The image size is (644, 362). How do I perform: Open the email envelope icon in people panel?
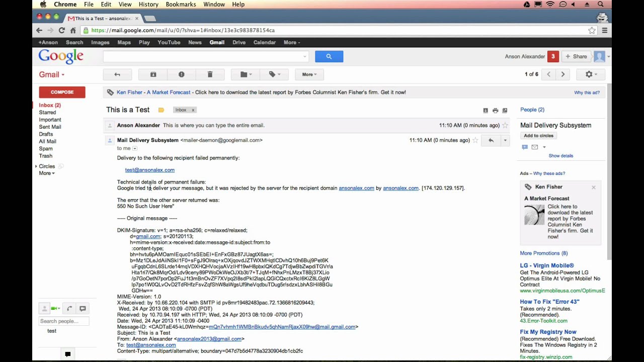[534, 147]
